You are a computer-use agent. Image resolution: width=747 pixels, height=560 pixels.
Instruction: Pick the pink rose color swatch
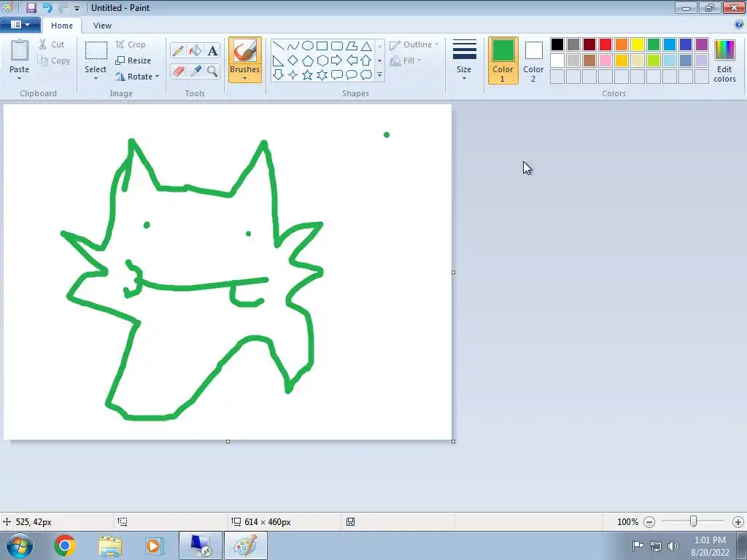(605, 61)
